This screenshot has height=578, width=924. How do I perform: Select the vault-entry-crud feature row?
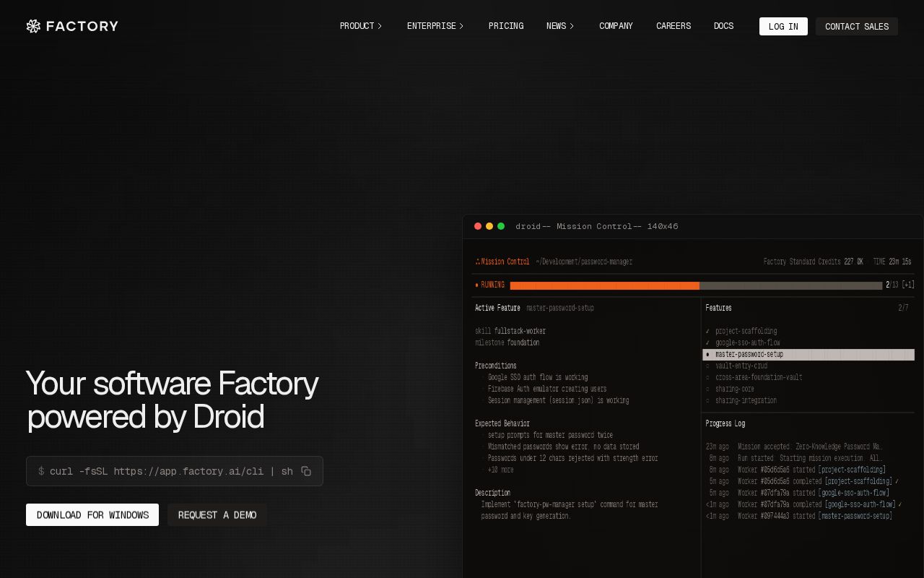[808, 366]
